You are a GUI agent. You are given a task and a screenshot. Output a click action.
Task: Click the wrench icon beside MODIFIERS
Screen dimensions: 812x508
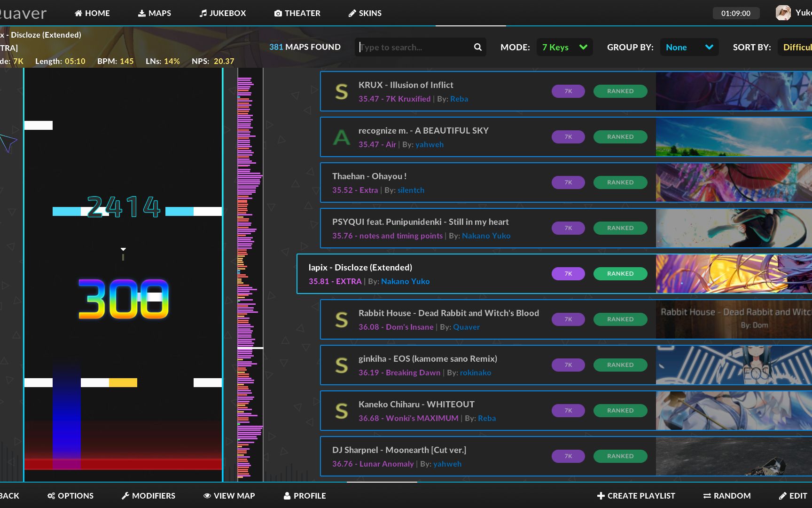(x=125, y=496)
